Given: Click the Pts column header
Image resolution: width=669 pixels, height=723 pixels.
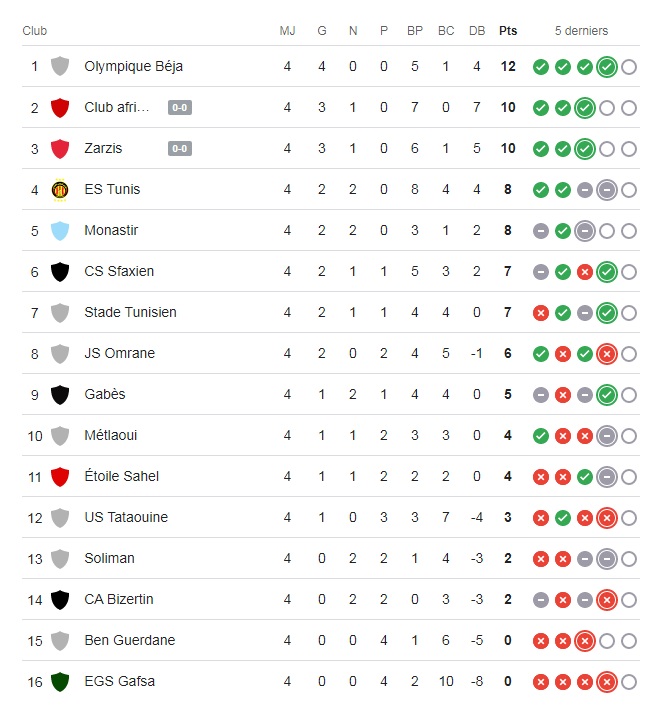Looking at the screenshot, I should click(x=508, y=31).
